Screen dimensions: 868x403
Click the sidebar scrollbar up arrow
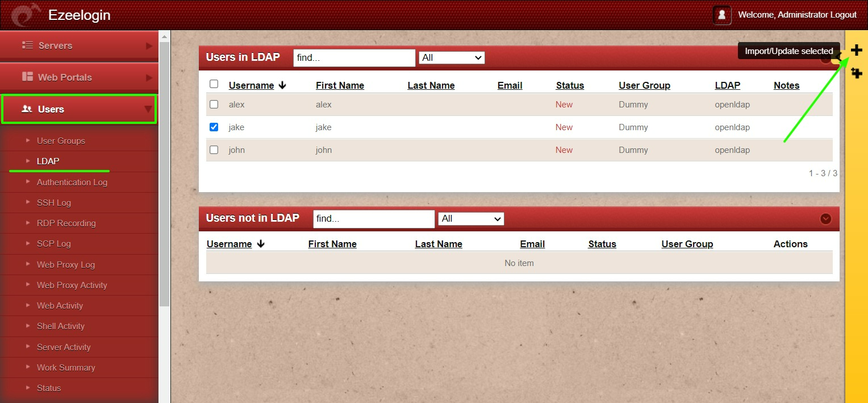[165, 36]
